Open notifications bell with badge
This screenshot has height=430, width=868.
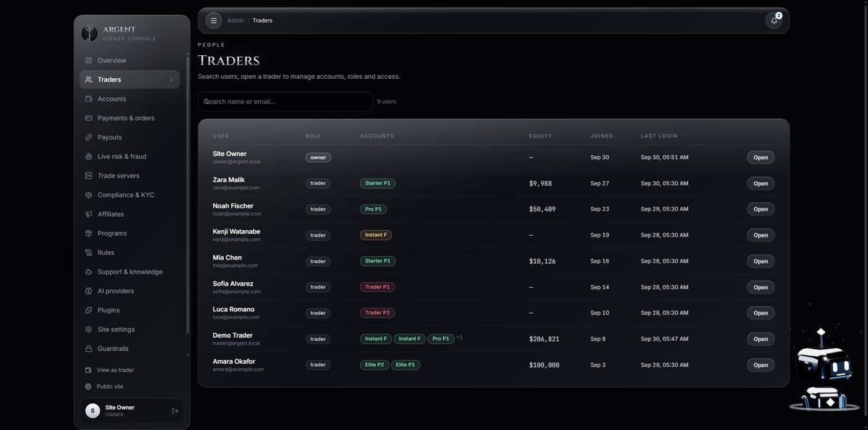pyautogui.click(x=774, y=20)
